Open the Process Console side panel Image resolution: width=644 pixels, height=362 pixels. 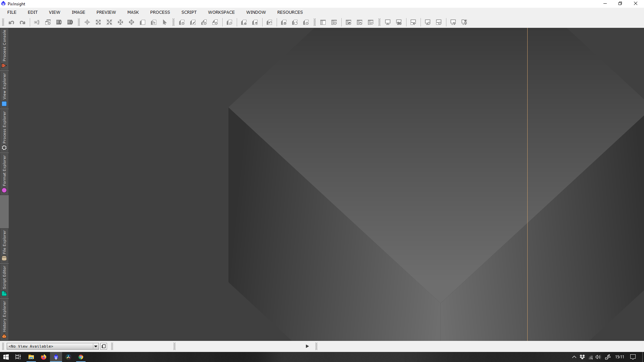4,49
